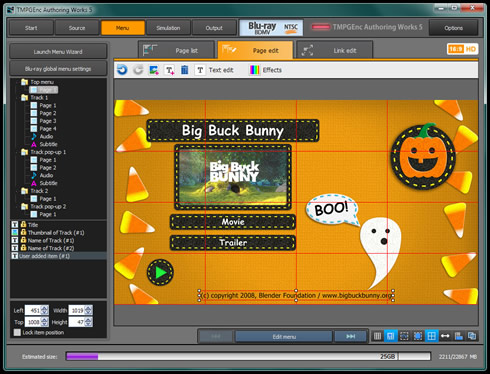Viewport: 490px width, 374px height.
Task: Click the text edit T icon in the toolbar
Action: (x=200, y=70)
